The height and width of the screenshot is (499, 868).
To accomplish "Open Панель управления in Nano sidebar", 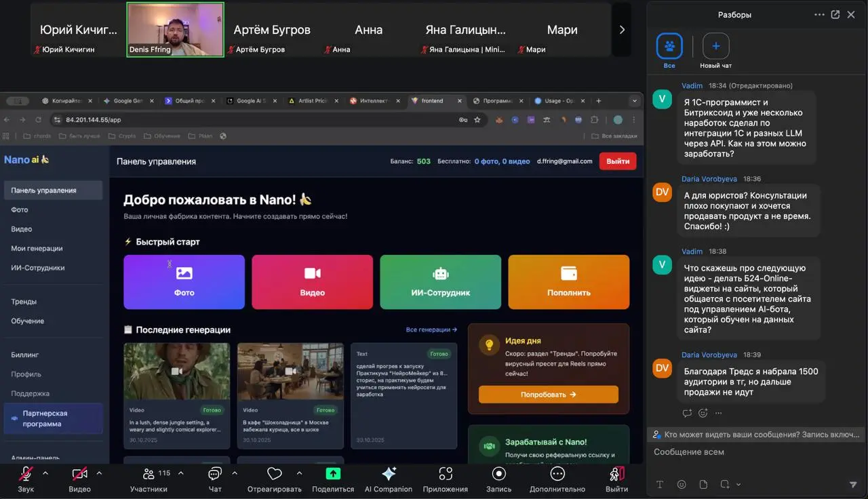I will tap(53, 191).
